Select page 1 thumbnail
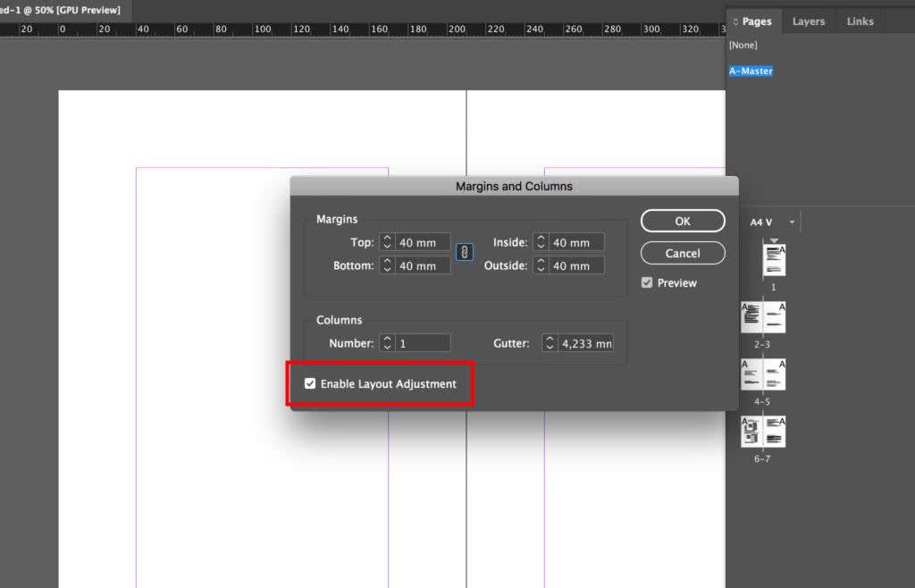Image resolution: width=915 pixels, height=588 pixels. click(774, 260)
